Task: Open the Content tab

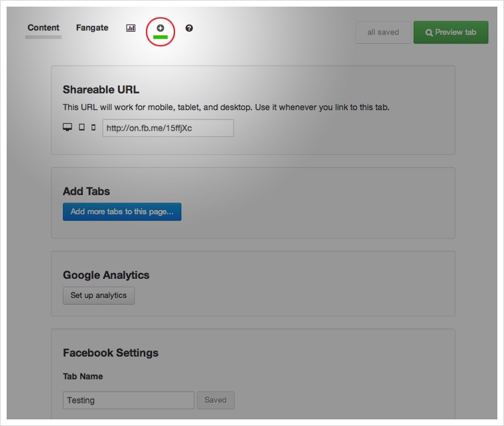Action: tap(43, 28)
